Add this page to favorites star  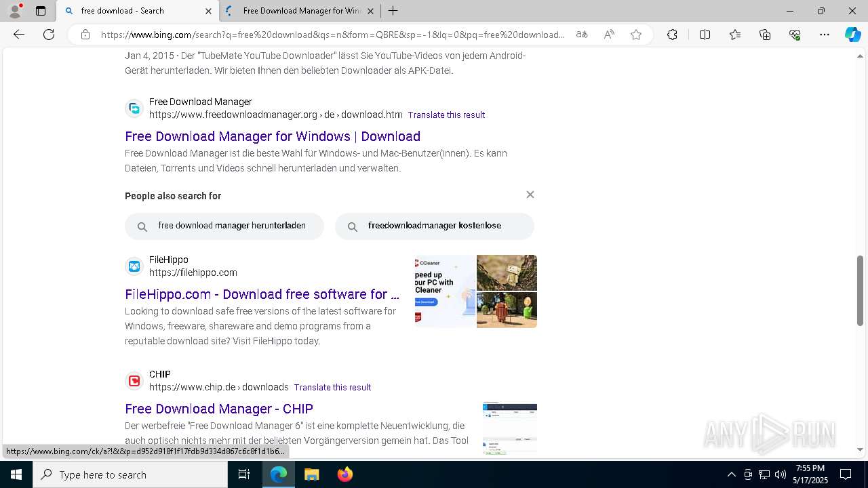point(636,35)
